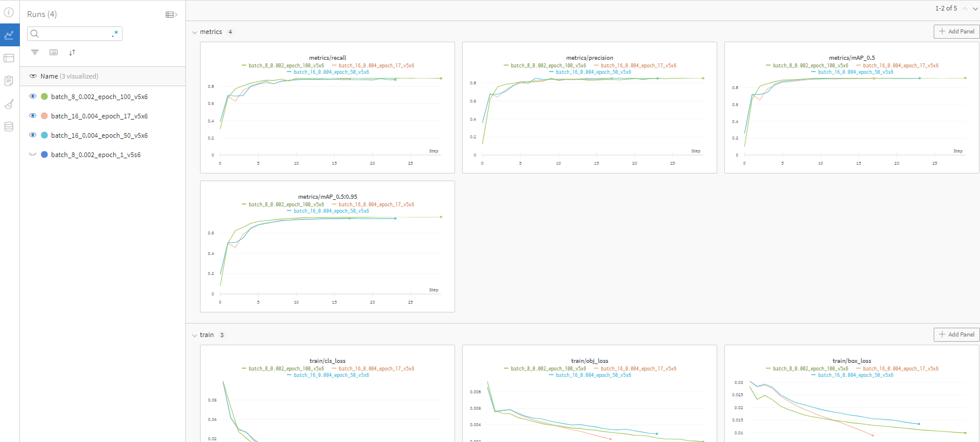Open the group runs icon
Screen dimensions: 980x442
pos(53,52)
